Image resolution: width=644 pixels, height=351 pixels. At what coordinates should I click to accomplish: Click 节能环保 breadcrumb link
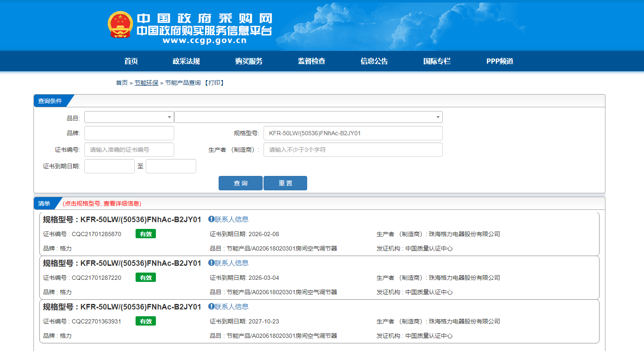pos(146,83)
